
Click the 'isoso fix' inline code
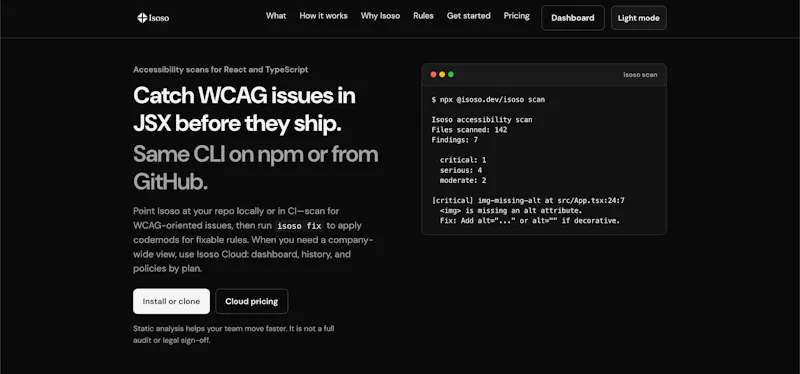point(299,226)
